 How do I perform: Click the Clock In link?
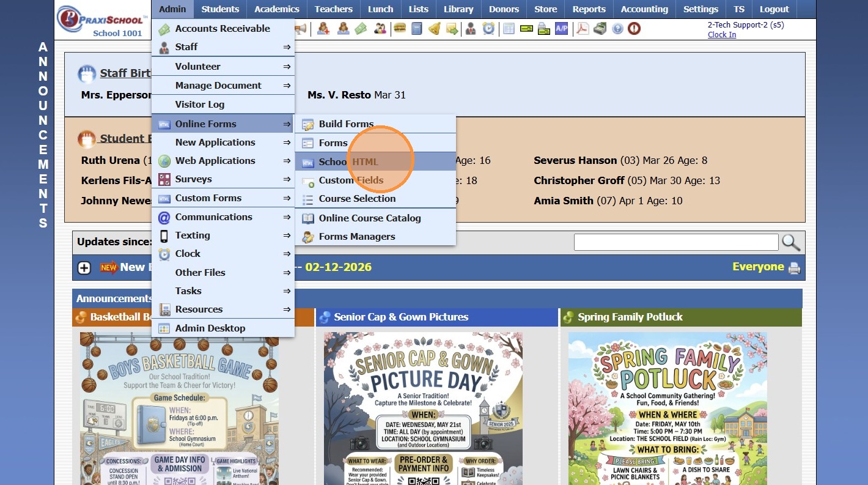722,35
